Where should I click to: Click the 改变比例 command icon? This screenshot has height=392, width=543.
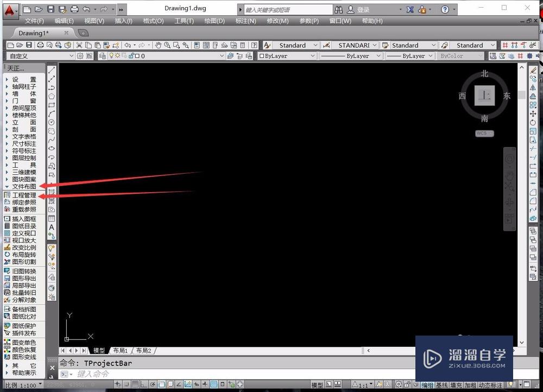point(7,247)
